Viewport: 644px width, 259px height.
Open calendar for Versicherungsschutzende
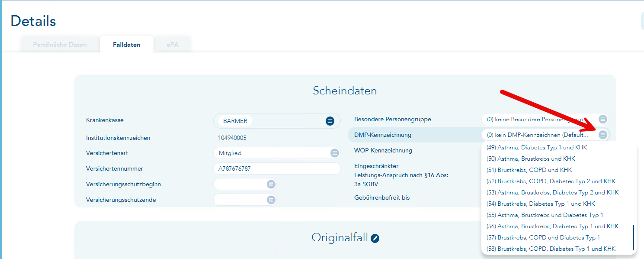point(271,200)
